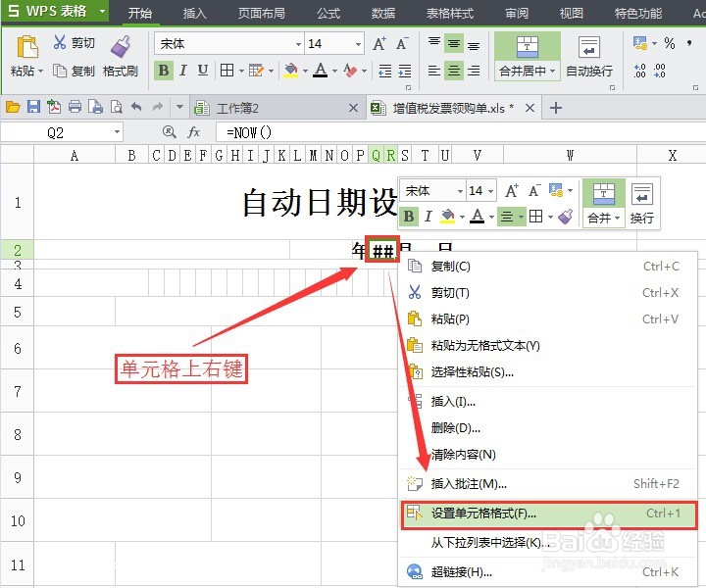Apply font color from mini toolbar
706x588 pixels.
(x=478, y=217)
